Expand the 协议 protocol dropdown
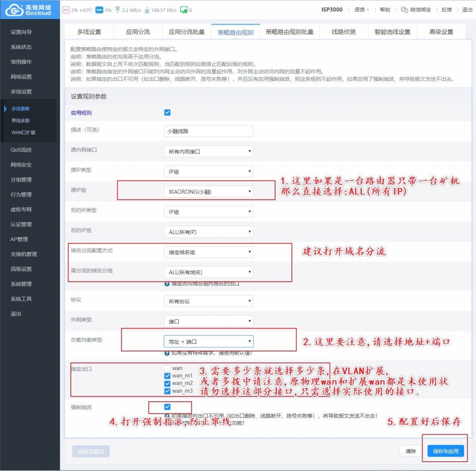Screen dimensions: 476x471 [x=208, y=301]
